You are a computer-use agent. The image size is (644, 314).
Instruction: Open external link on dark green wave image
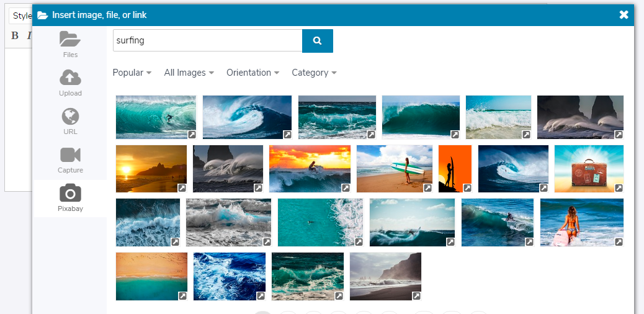pos(455,135)
